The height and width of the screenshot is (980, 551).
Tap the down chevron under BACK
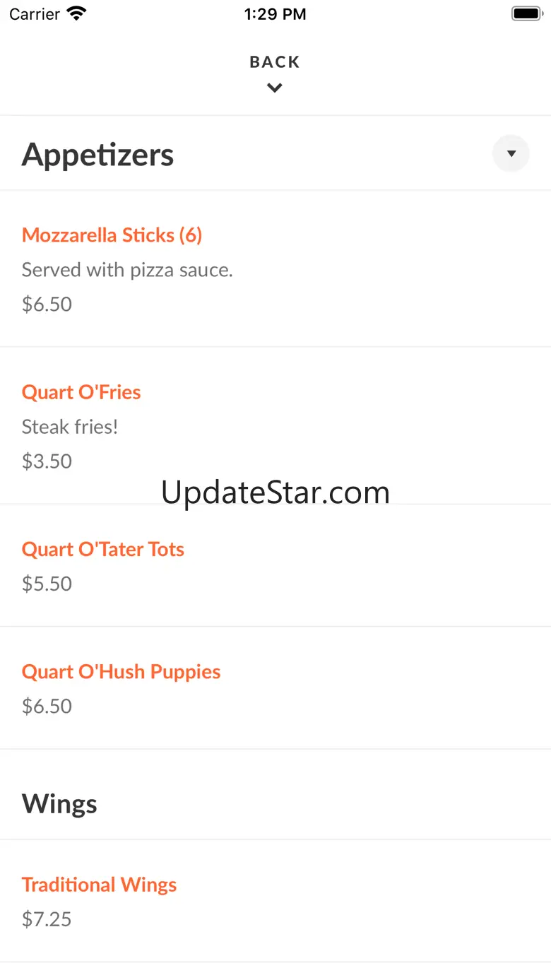(275, 88)
